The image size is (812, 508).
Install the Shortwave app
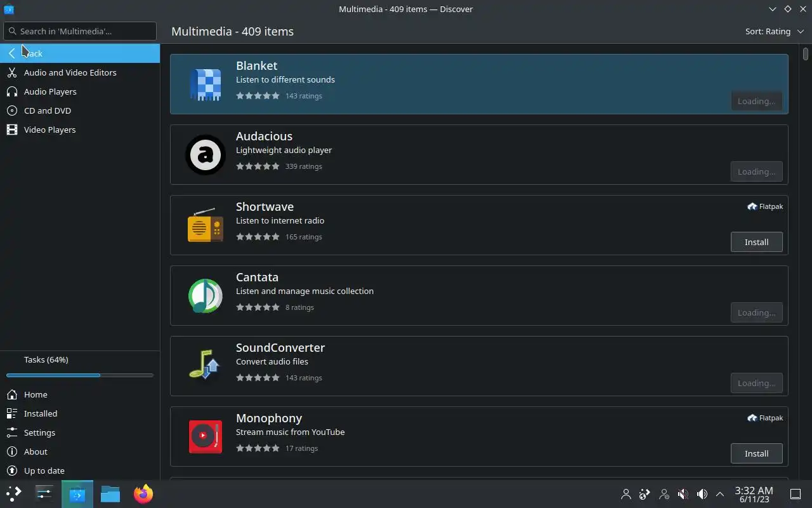point(756,242)
